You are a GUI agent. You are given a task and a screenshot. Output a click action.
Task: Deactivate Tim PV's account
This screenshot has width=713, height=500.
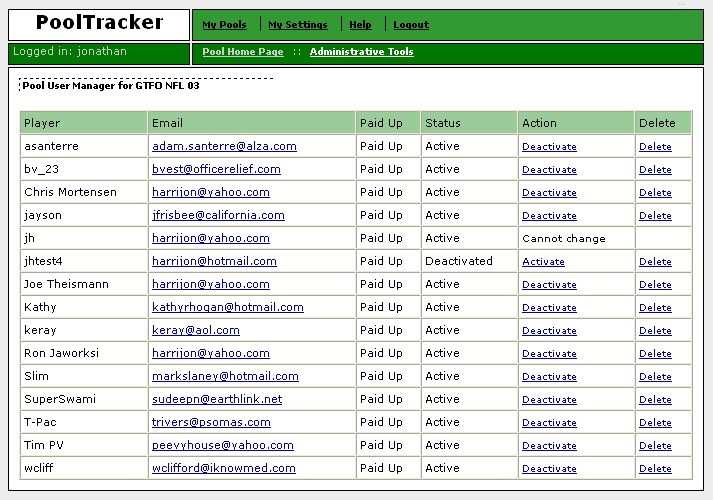(x=549, y=446)
